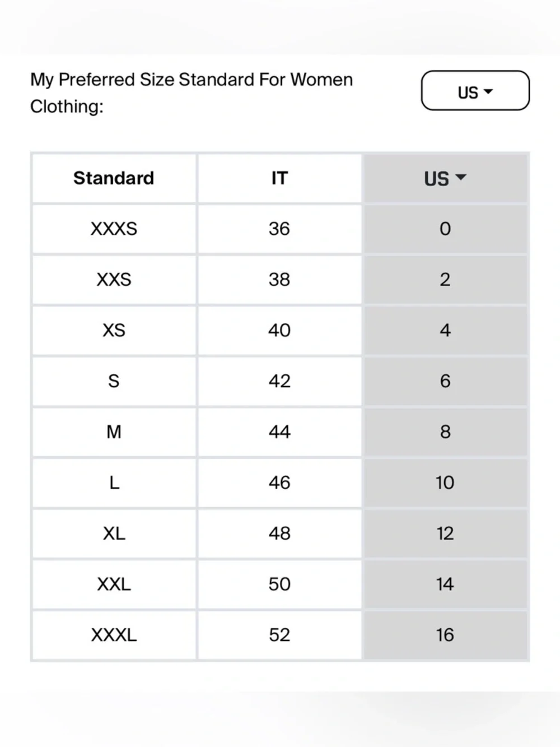Select US size 8 cell

point(445,432)
